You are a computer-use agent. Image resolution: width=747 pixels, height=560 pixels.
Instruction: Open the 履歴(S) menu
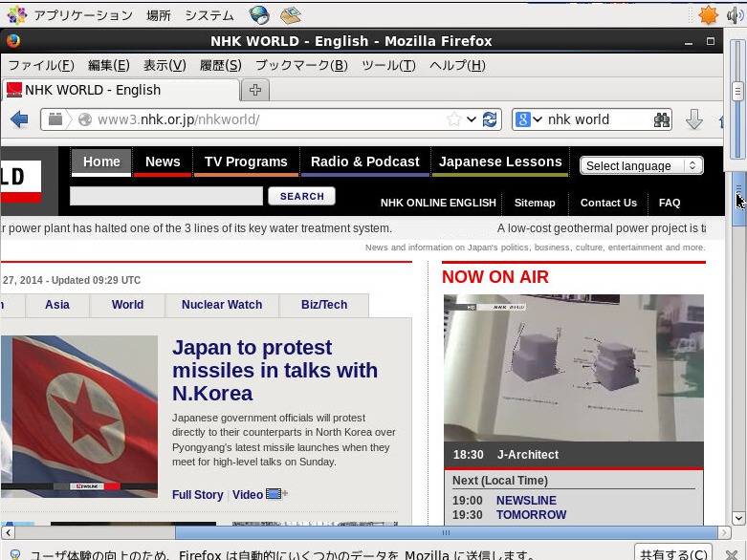click(221, 65)
